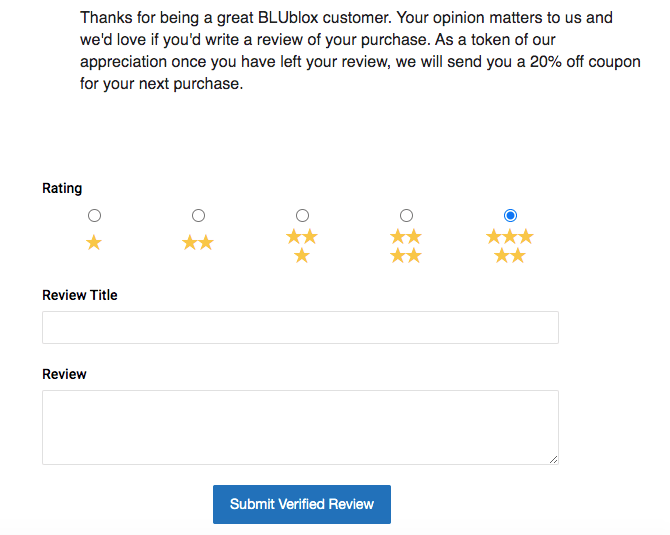
Task: Click the single gold star icon
Action: [94, 243]
